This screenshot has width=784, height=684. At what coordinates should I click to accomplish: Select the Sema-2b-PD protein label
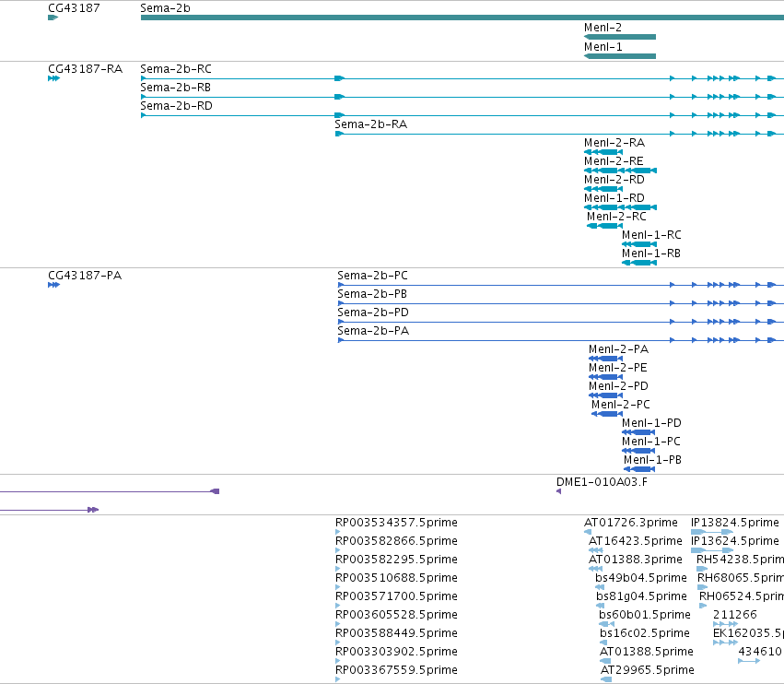click(x=373, y=313)
